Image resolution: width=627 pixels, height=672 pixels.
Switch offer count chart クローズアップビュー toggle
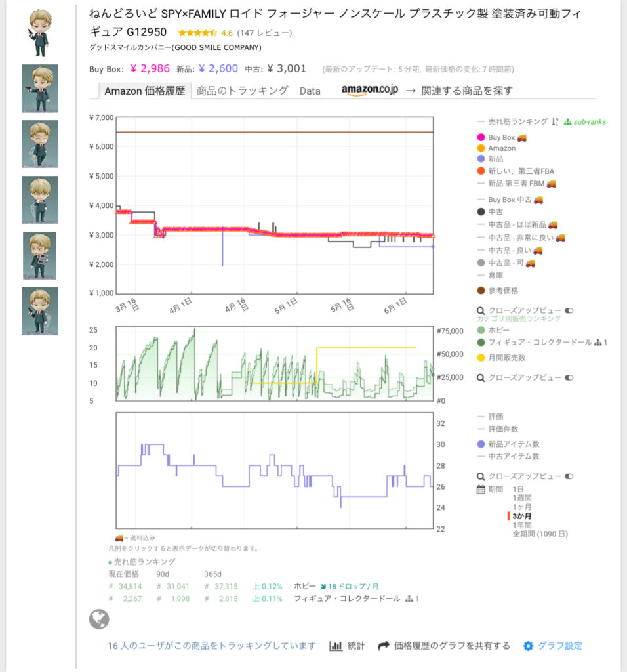coord(569,476)
